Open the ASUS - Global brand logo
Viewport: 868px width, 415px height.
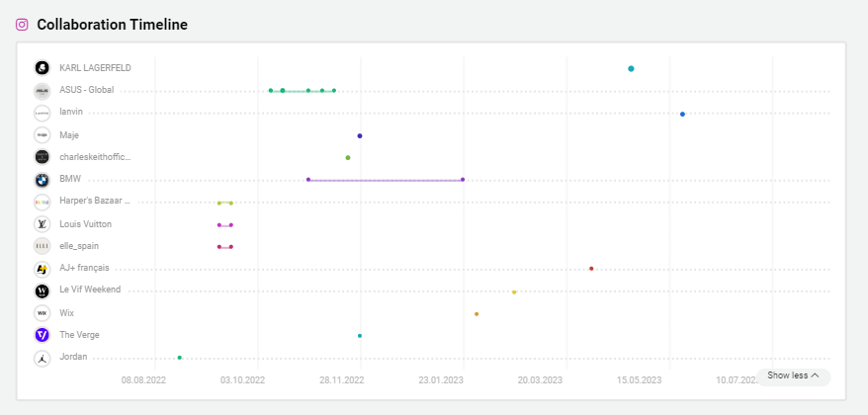point(43,91)
